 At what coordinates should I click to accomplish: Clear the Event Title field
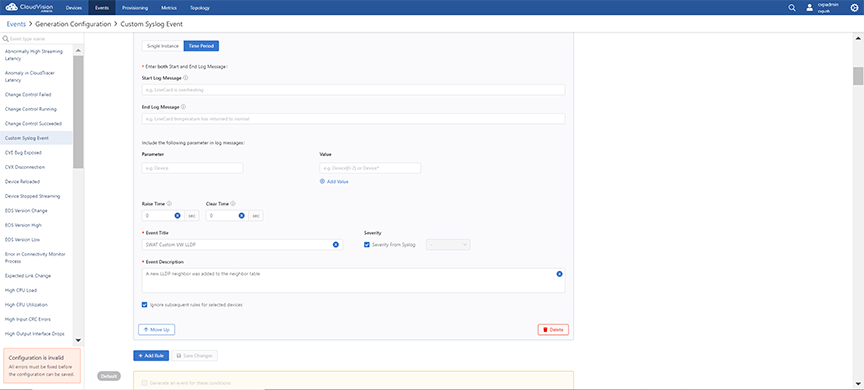[336, 245]
